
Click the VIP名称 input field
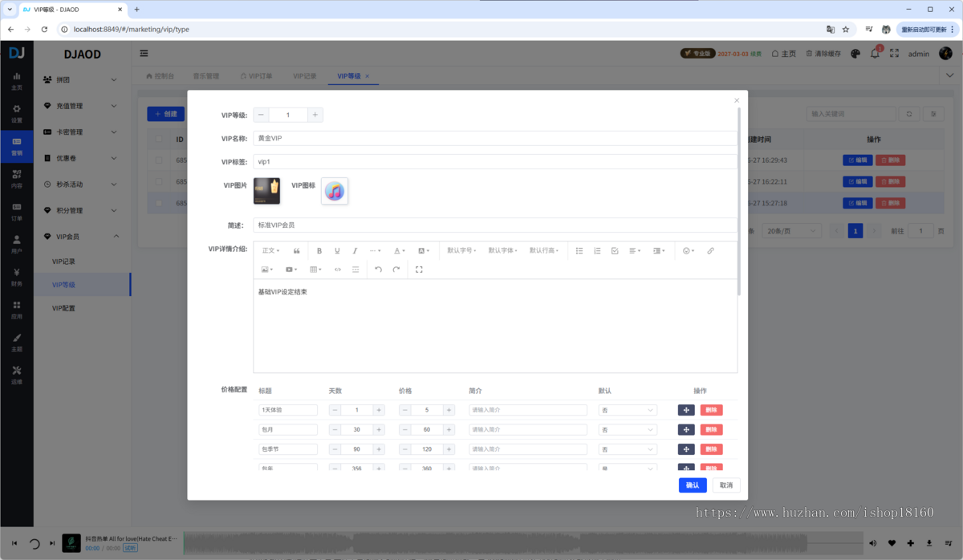[495, 138]
